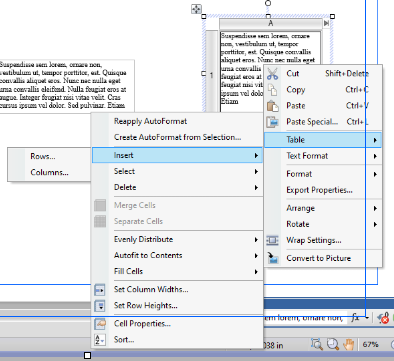Open the Select submenu
Screen dimensions: 394x361
tap(177, 171)
